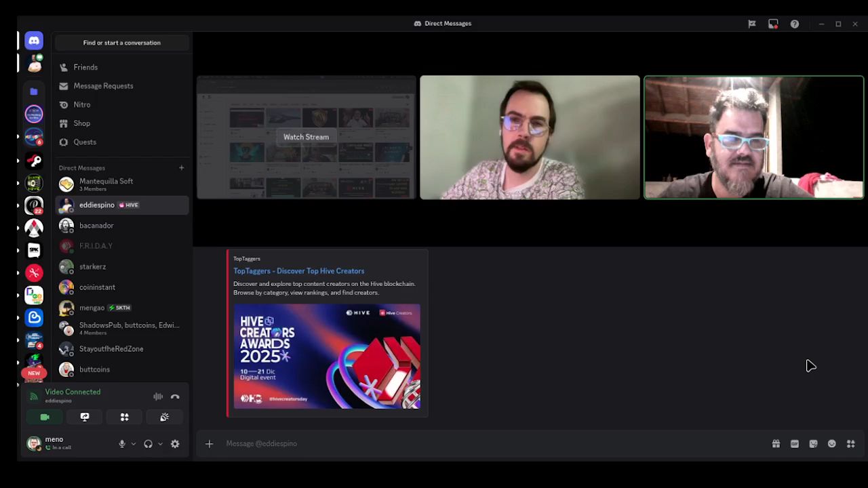
Task: Open the Quests page
Action: point(122,142)
